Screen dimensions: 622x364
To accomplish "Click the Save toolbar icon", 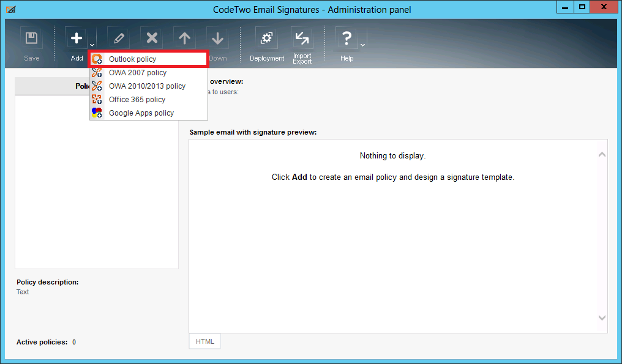I will coord(31,39).
